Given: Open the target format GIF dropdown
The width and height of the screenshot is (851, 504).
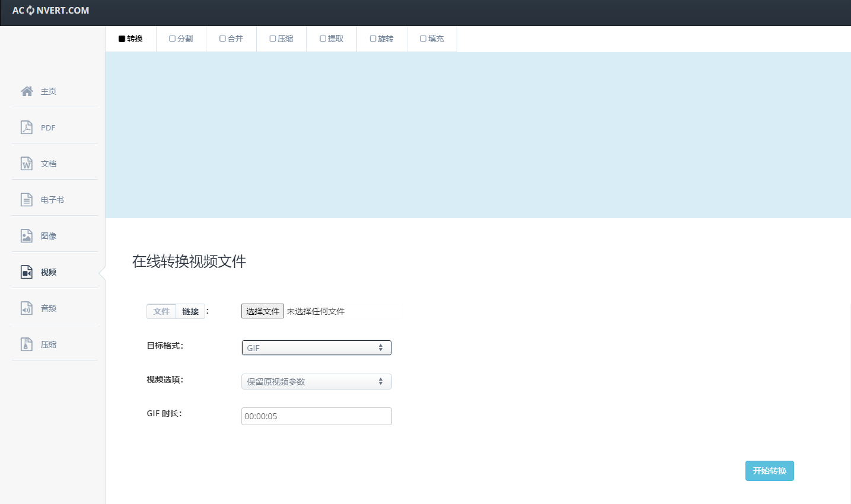Looking at the screenshot, I should (x=316, y=348).
